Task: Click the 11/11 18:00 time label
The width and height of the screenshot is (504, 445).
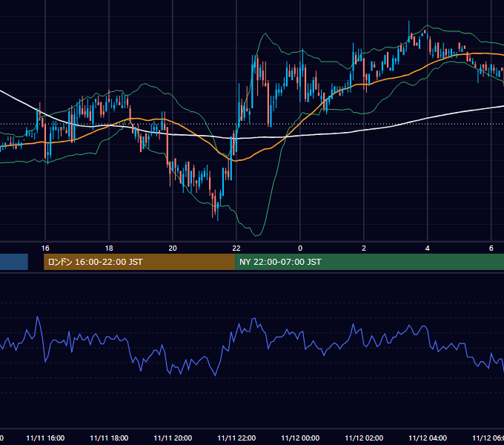Action: click(x=109, y=438)
